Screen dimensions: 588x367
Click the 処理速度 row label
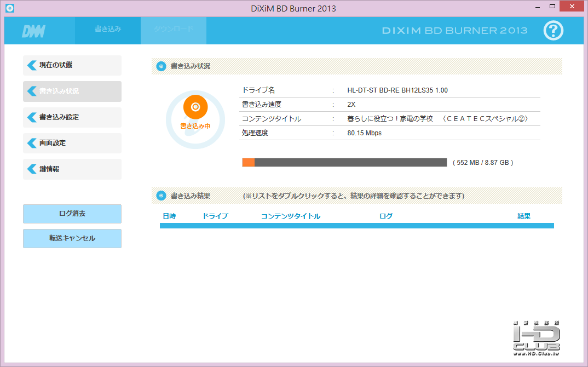pos(255,133)
